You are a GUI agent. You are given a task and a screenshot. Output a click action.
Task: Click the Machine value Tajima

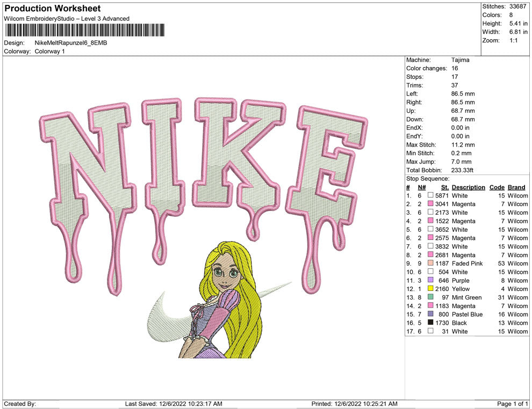click(x=460, y=60)
